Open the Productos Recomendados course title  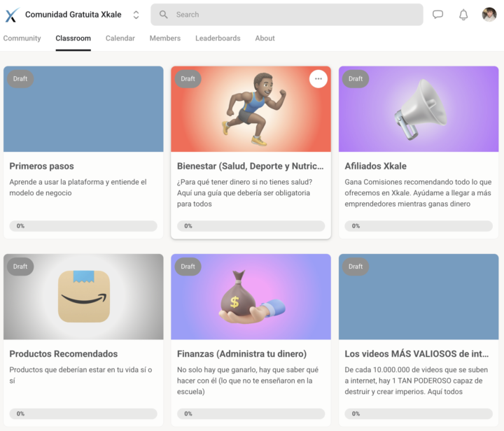point(63,353)
